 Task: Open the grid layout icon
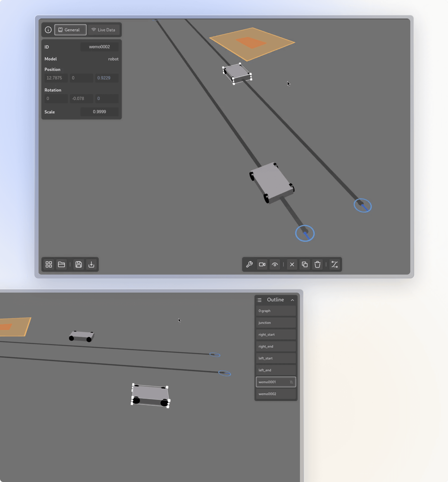coord(49,264)
